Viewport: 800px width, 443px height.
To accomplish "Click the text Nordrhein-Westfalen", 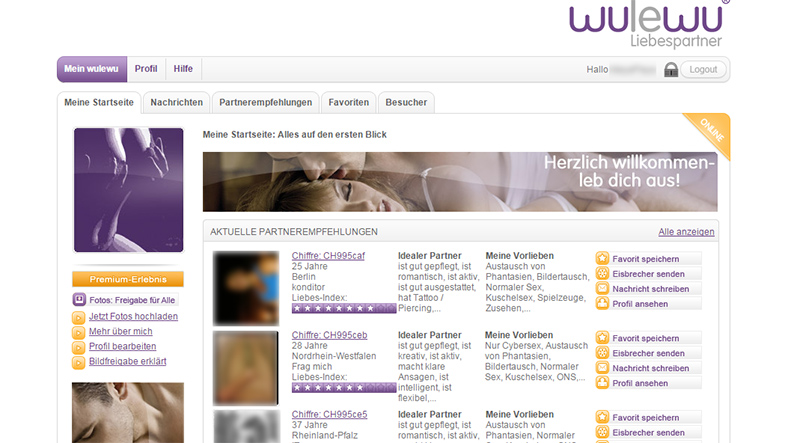I will [x=334, y=356].
